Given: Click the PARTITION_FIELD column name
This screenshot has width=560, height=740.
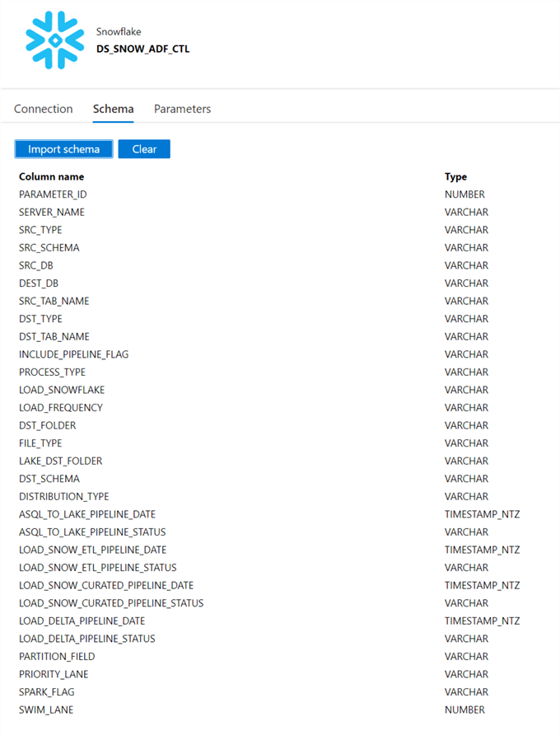Looking at the screenshot, I should tap(57, 657).
